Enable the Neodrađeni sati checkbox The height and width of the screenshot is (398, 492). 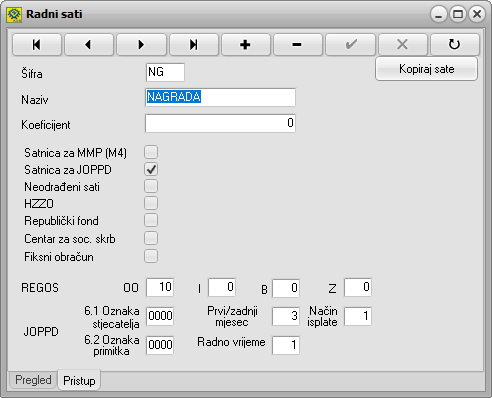click(151, 186)
